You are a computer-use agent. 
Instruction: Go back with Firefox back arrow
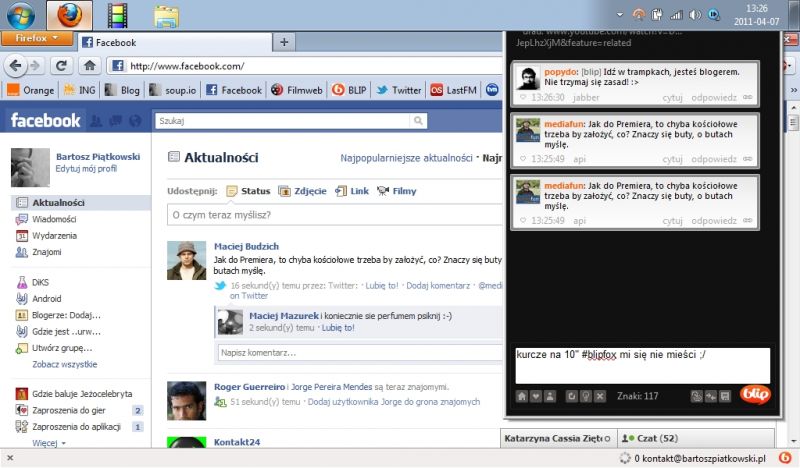pos(16,65)
